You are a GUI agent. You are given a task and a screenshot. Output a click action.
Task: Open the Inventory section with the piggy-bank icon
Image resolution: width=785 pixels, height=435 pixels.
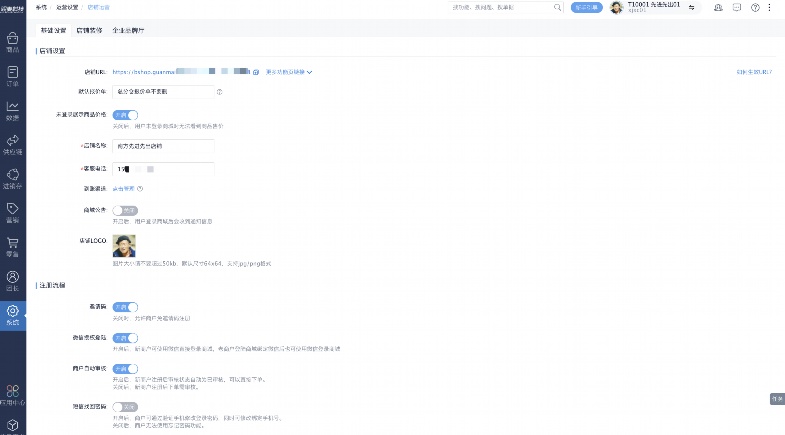(x=13, y=178)
